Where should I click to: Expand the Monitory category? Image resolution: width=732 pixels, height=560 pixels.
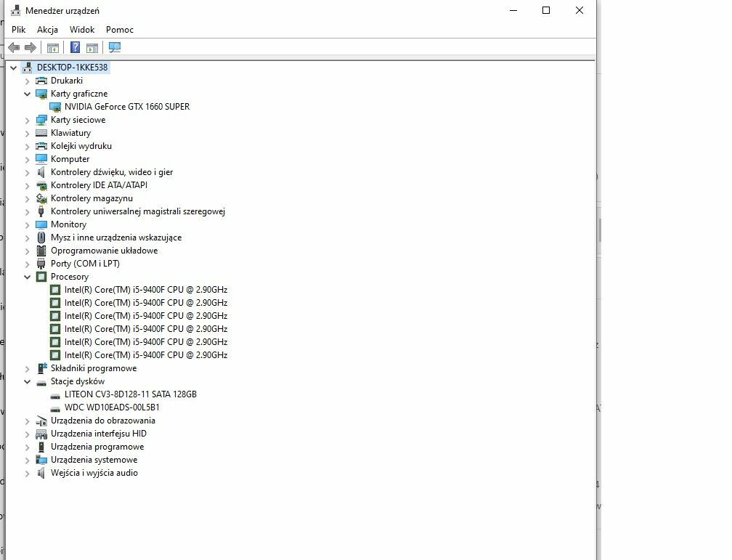(28, 224)
